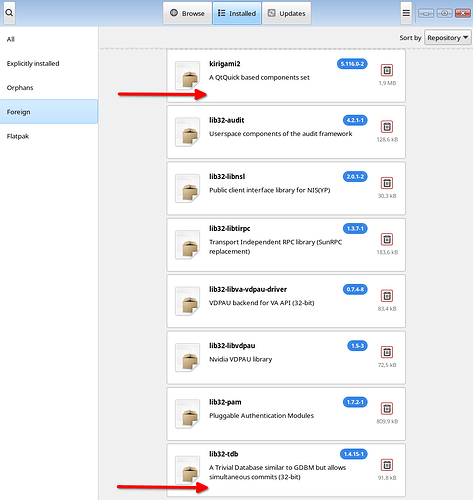
Task: Click 'Userspace components of the audit framework'
Action: tap(281, 134)
